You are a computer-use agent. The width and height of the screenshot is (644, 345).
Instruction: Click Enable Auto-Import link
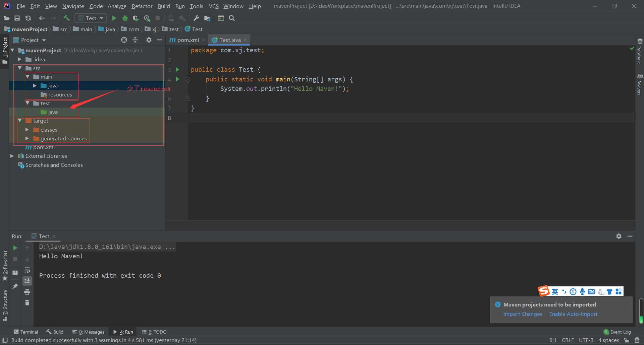tap(573, 314)
